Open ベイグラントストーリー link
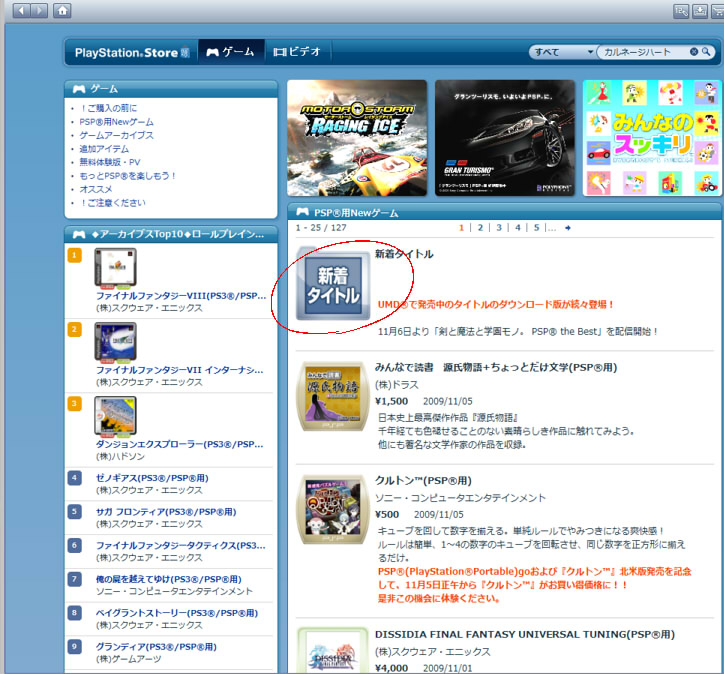724x674 pixels. point(177,613)
